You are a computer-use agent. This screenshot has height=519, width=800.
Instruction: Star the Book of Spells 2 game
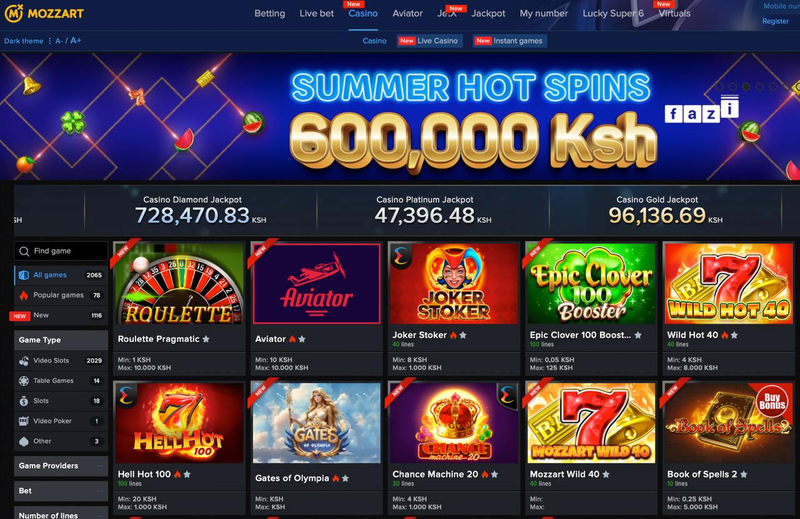click(743, 474)
